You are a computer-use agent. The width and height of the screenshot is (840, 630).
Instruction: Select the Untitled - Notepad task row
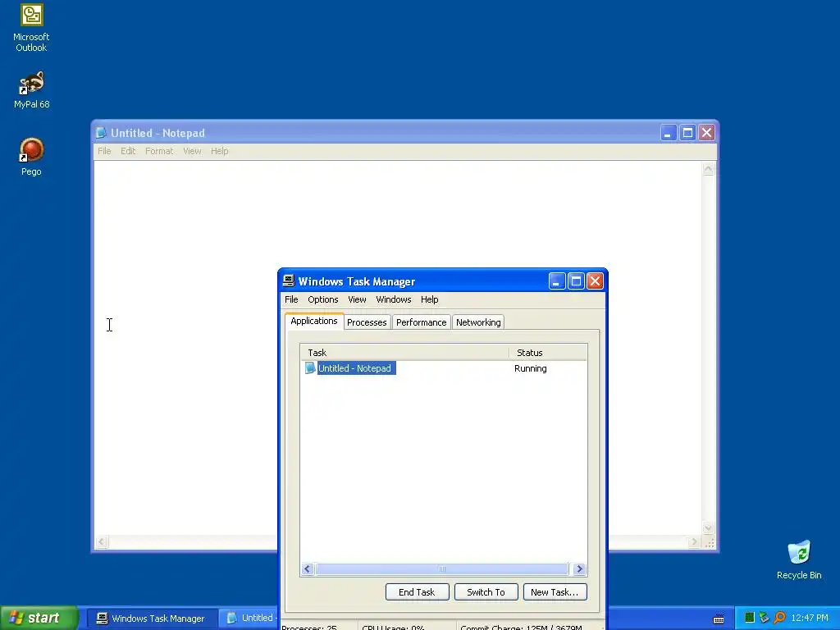pyautogui.click(x=444, y=368)
